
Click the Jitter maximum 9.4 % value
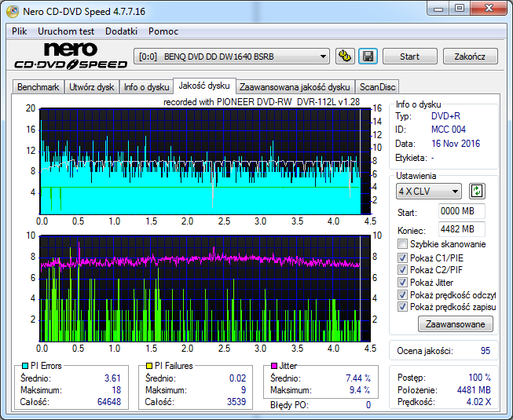pyautogui.click(x=360, y=390)
